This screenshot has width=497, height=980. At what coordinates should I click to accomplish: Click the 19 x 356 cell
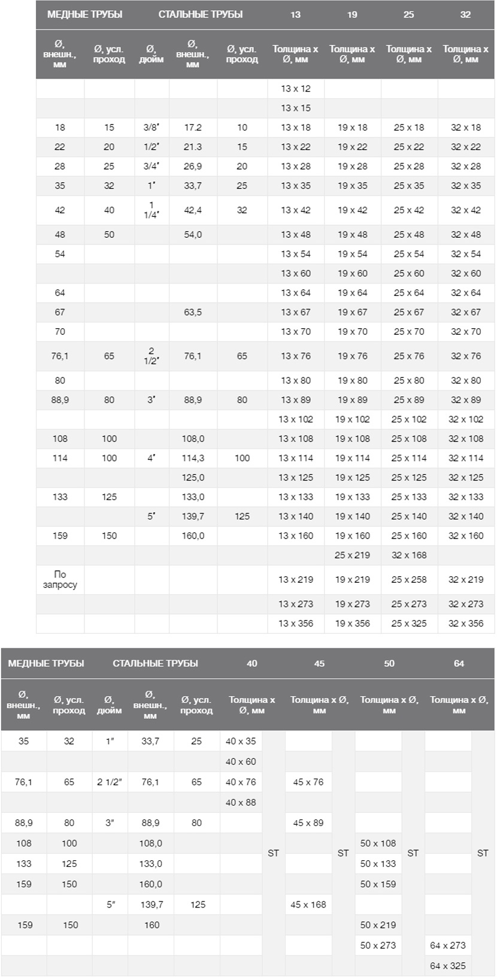tap(352, 624)
